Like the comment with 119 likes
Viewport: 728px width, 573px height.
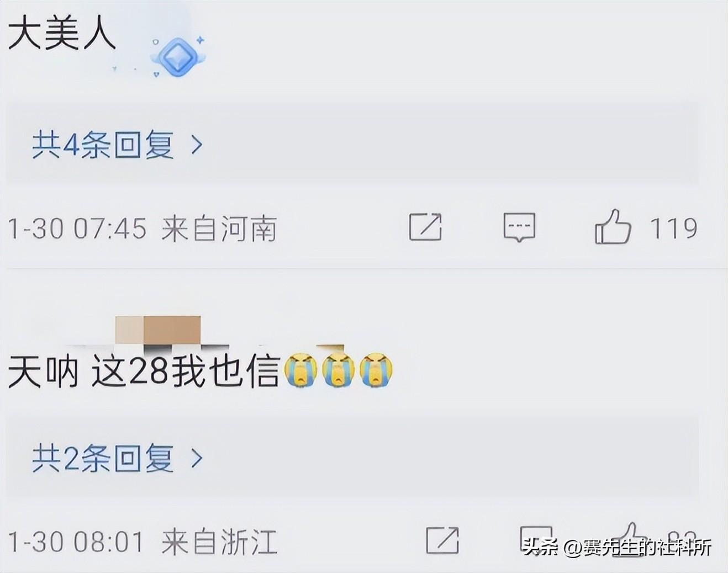[x=613, y=226]
